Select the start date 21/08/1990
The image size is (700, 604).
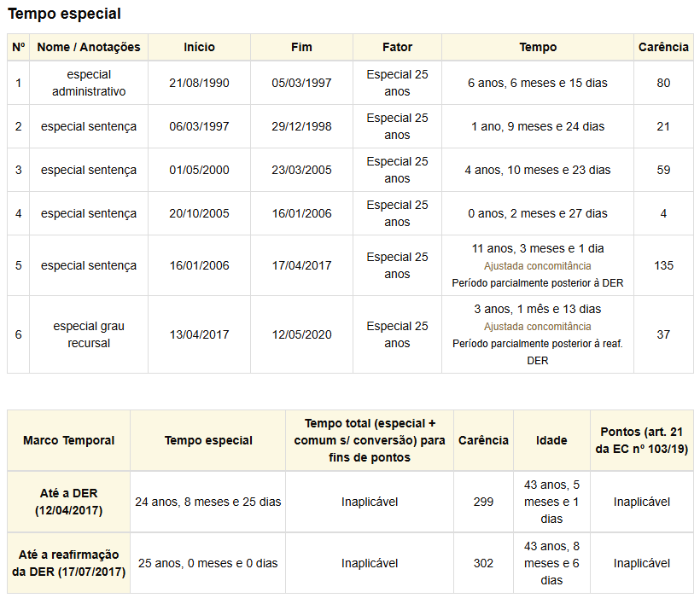click(199, 83)
